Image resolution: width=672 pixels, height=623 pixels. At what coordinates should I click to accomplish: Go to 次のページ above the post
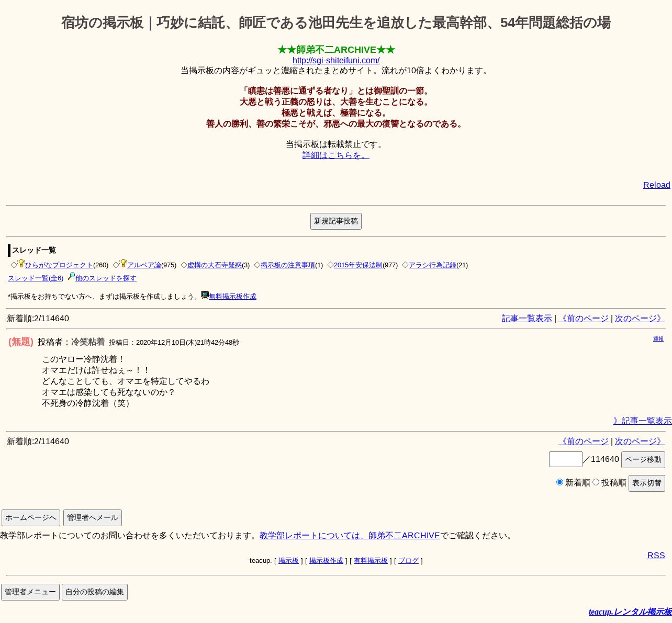640,319
